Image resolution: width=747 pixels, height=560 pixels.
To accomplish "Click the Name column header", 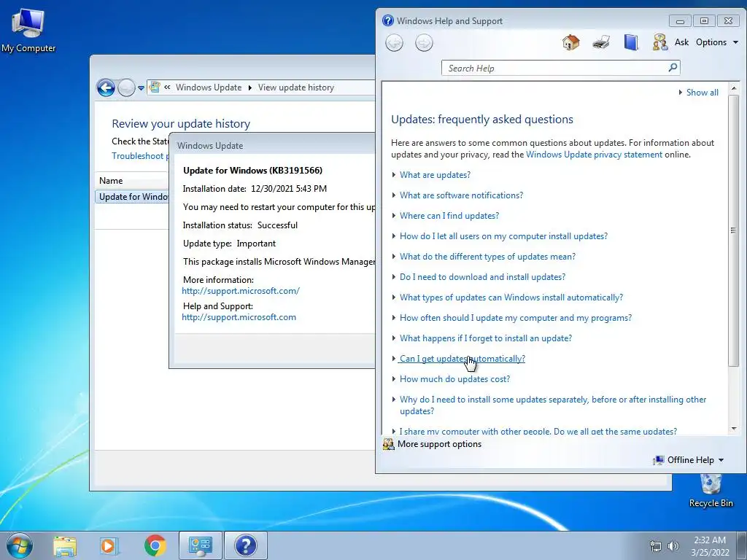I will coord(132,181).
